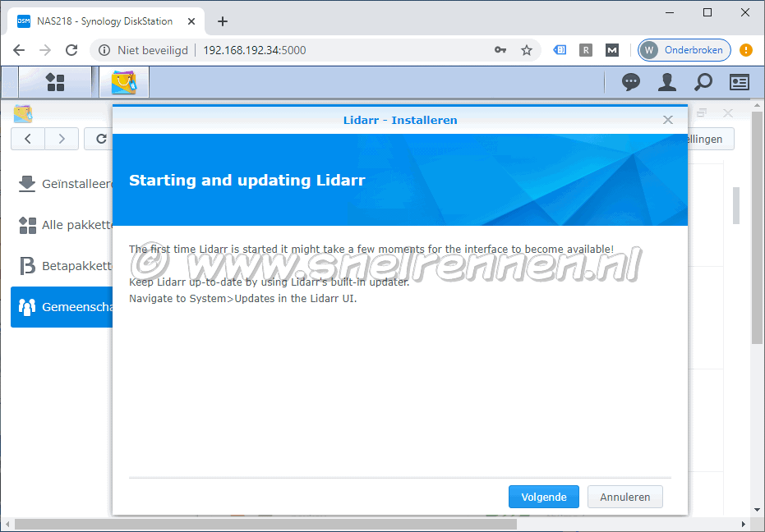Refresh the Package Center list
This screenshot has height=532, width=765.
pos(100,139)
